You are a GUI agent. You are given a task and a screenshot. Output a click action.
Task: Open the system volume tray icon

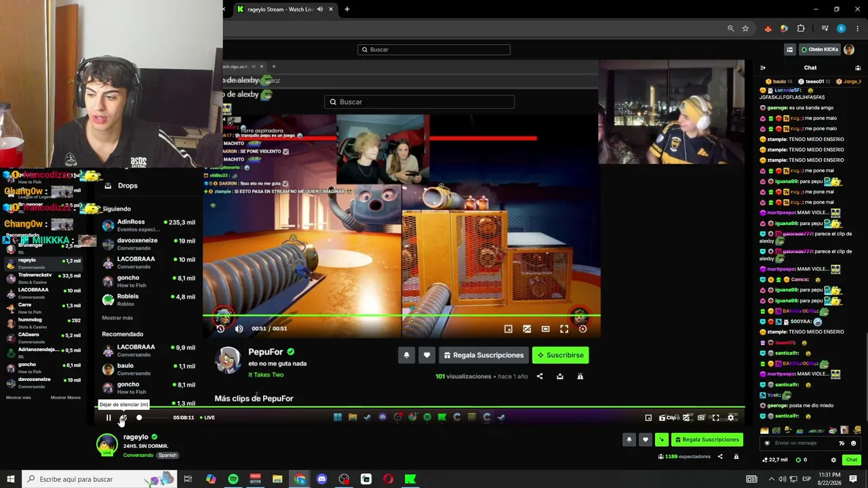783,479
